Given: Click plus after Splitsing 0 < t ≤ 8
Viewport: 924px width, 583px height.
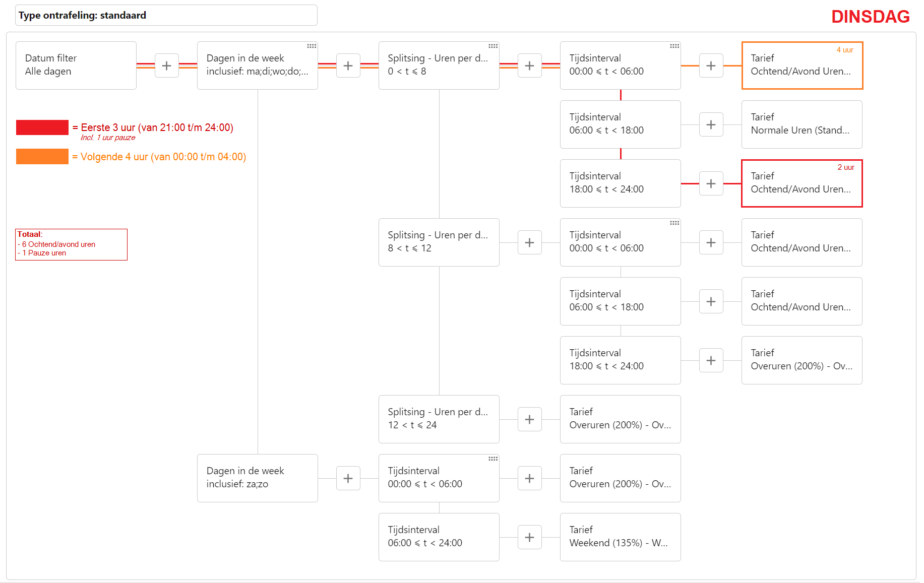Looking at the screenshot, I should click(x=529, y=66).
